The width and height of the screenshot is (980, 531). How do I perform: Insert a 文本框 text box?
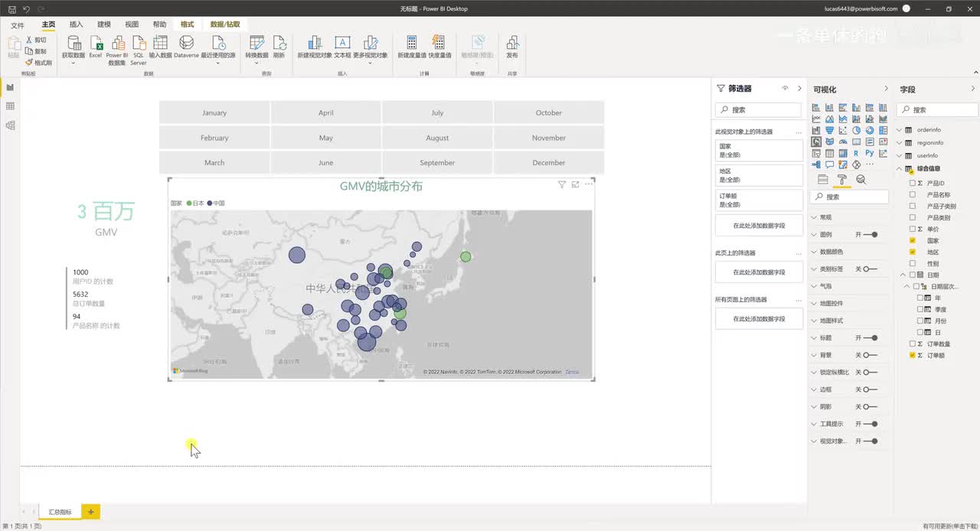342,47
